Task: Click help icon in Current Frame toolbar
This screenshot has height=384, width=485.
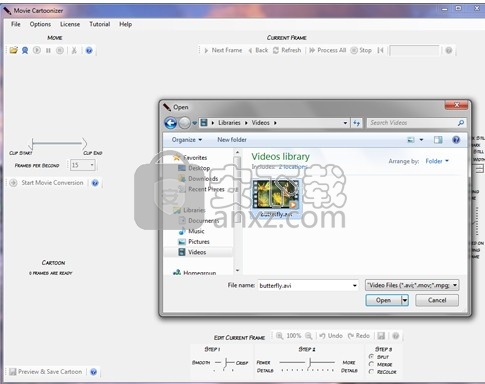Action: pyautogui.click(x=449, y=50)
